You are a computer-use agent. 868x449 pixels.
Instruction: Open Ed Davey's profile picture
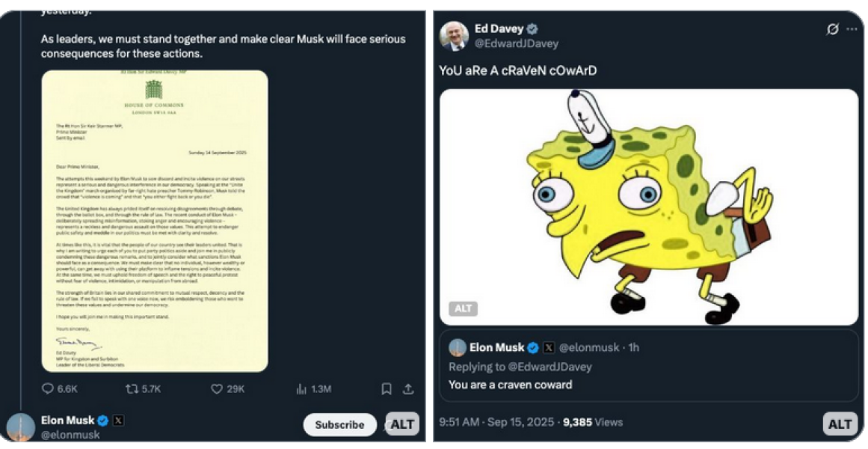click(454, 36)
